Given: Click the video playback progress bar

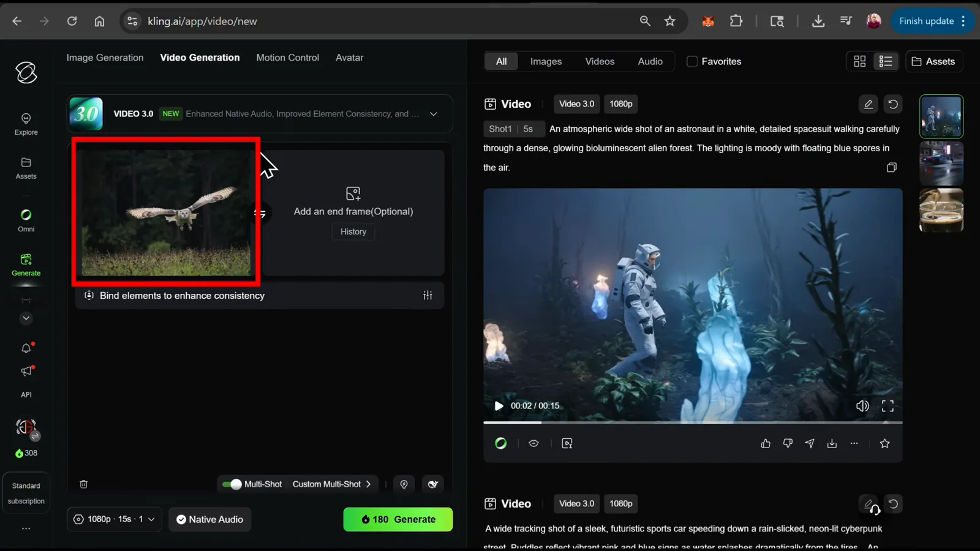Looking at the screenshot, I should 693,422.
